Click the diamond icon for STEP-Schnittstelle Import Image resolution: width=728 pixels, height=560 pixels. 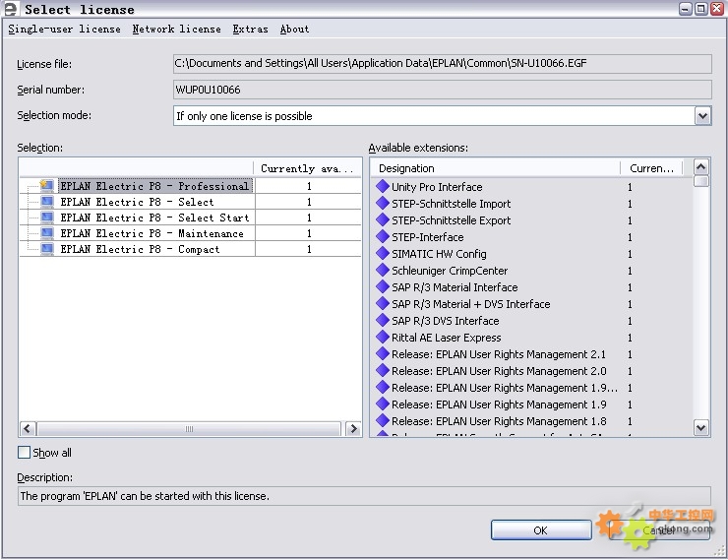click(x=382, y=203)
